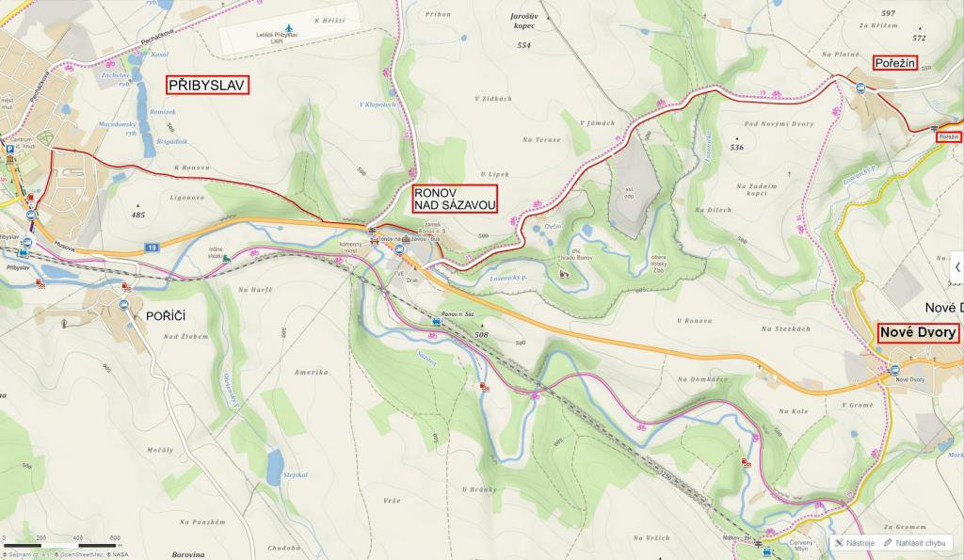The height and width of the screenshot is (560, 964).
Task: Click the map distance scale bar
Action: coord(60,545)
